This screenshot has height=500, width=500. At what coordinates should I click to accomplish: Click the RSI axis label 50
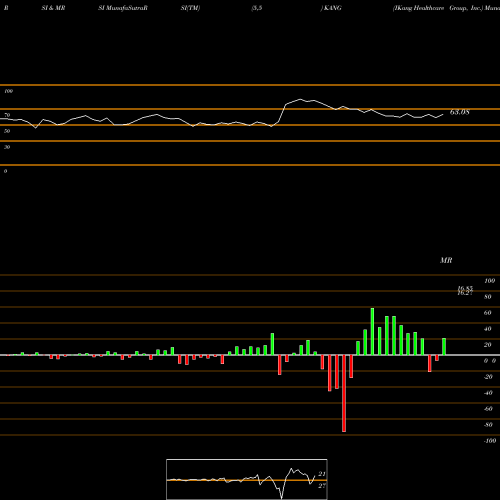click(7, 131)
